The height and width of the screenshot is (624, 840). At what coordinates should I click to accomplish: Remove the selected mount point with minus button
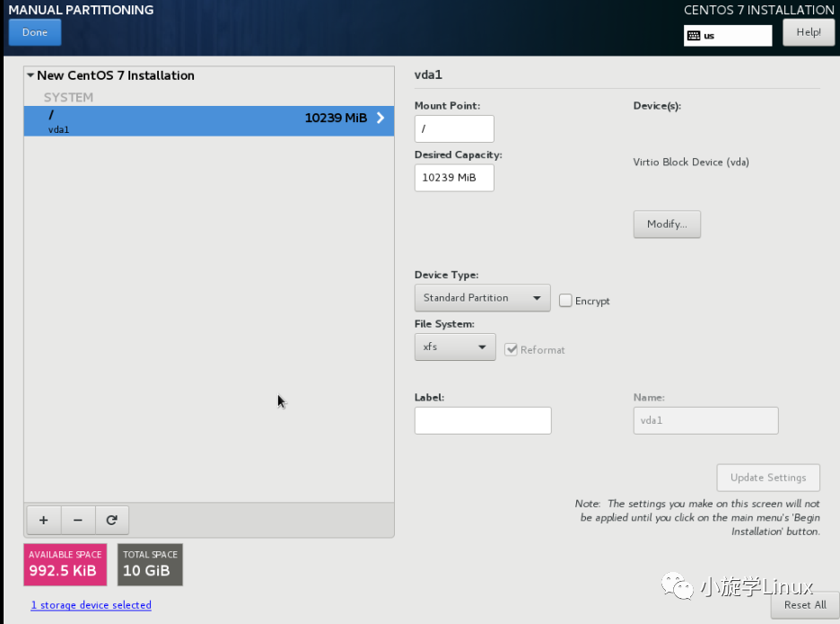click(78, 520)
